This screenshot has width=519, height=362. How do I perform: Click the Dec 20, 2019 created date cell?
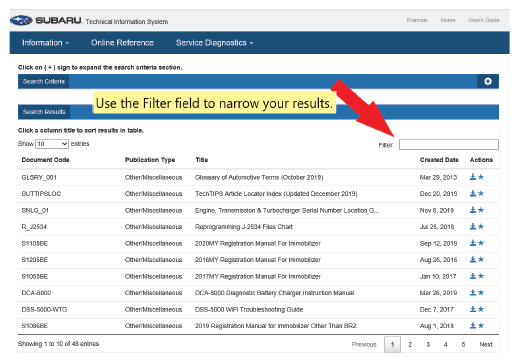point(438,194)
